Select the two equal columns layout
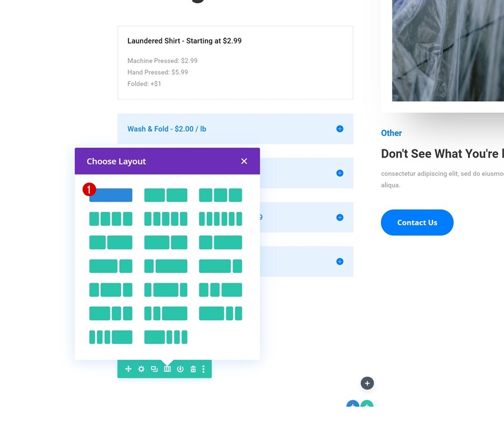 coord(166,195)
